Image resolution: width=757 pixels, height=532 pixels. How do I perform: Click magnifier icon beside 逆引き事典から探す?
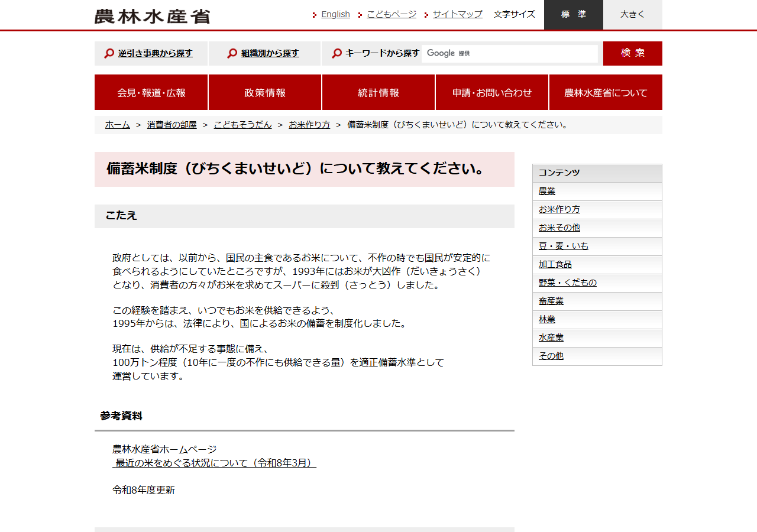tap(109, 53)
